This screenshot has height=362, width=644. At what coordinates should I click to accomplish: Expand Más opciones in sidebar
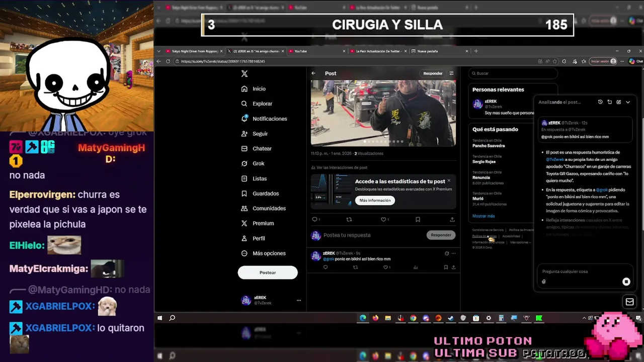(x=263, y=253)
